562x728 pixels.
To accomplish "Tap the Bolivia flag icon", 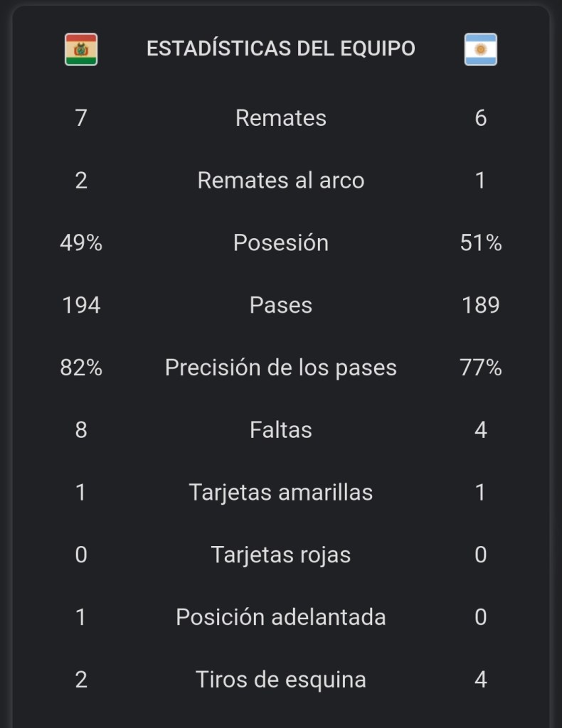I will [x=81, y=49].
